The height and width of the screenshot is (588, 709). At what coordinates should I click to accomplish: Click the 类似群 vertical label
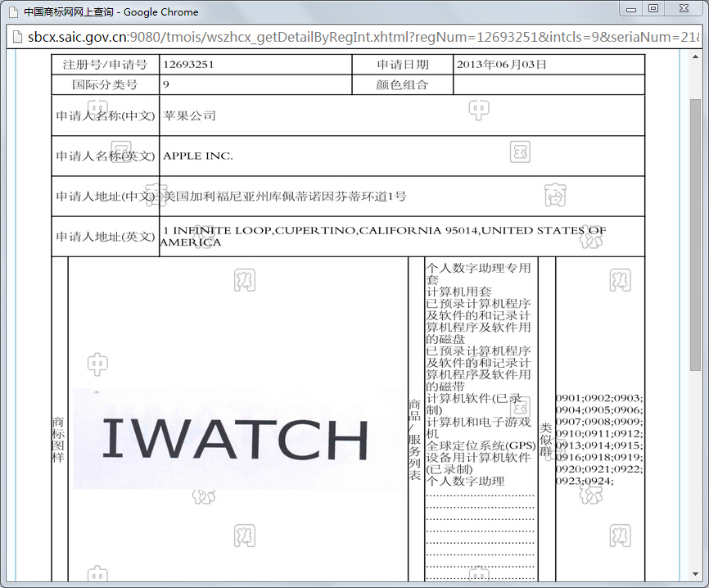click(545, 440)
